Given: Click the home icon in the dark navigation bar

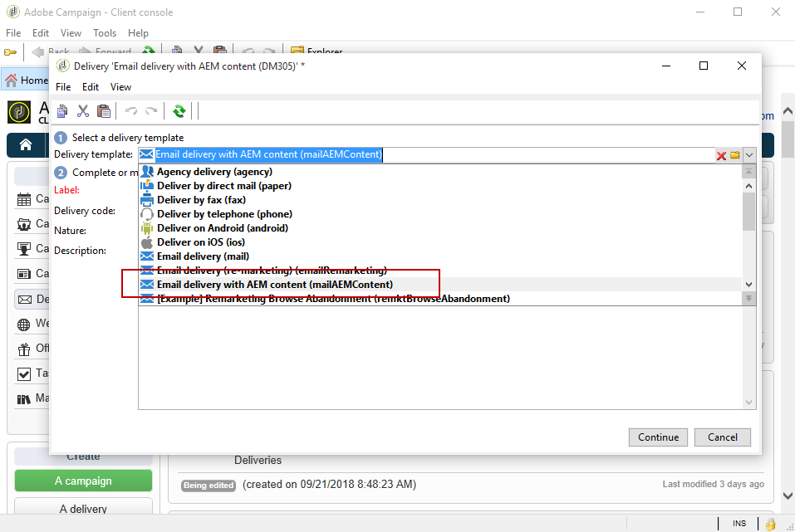Looking at the screenshot, I should coord(26,145).
